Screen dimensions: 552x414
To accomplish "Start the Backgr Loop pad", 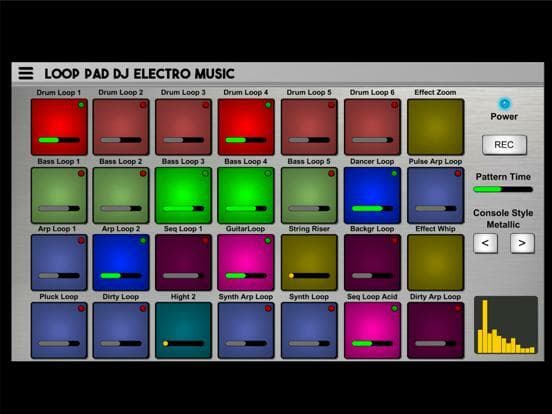I will tap(372, 263).
